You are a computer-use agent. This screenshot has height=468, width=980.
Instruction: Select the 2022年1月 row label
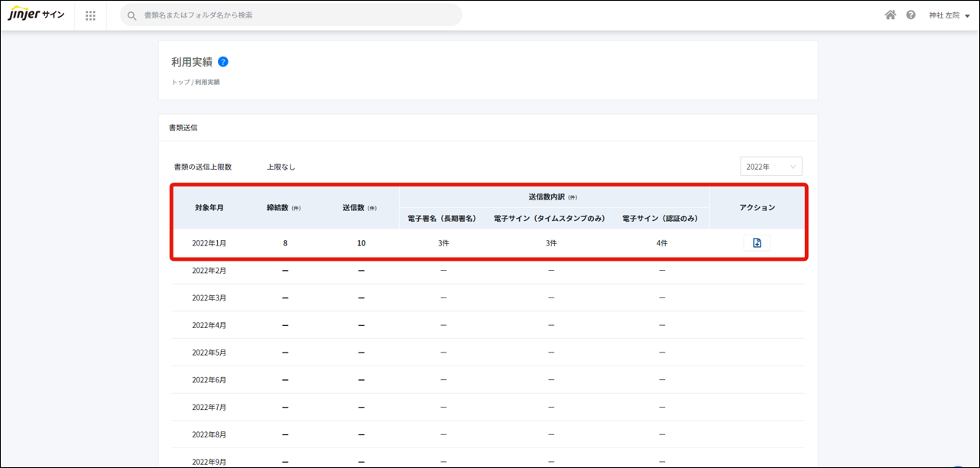pyautogui.click(x=209, y=243)
